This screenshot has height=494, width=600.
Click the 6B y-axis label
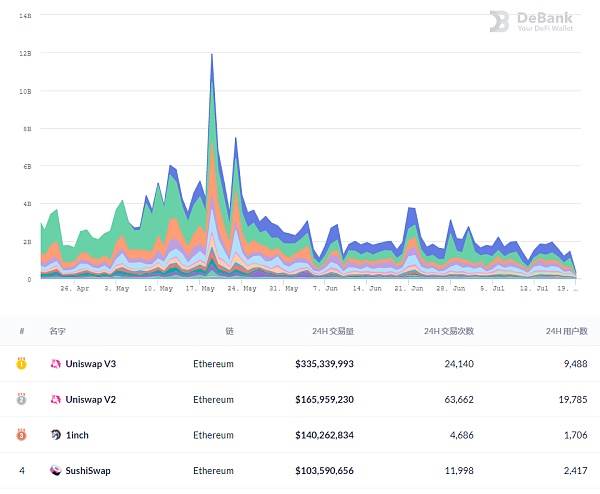(27, 166)
